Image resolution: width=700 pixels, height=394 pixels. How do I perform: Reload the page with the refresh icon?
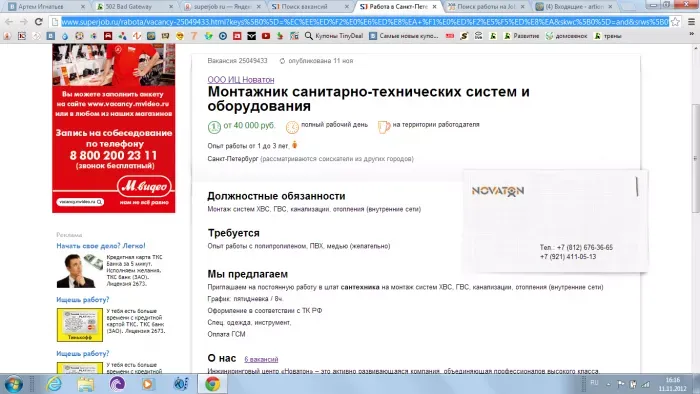coord(38,21)
